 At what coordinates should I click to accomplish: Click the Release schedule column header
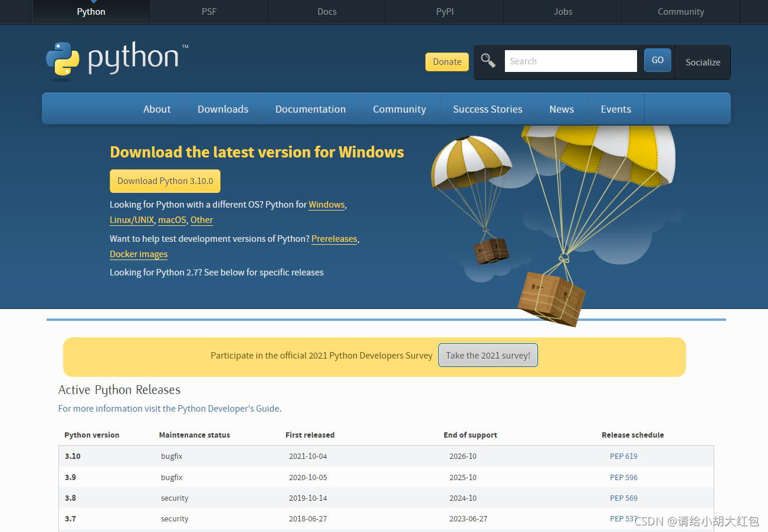click(633, 435)
